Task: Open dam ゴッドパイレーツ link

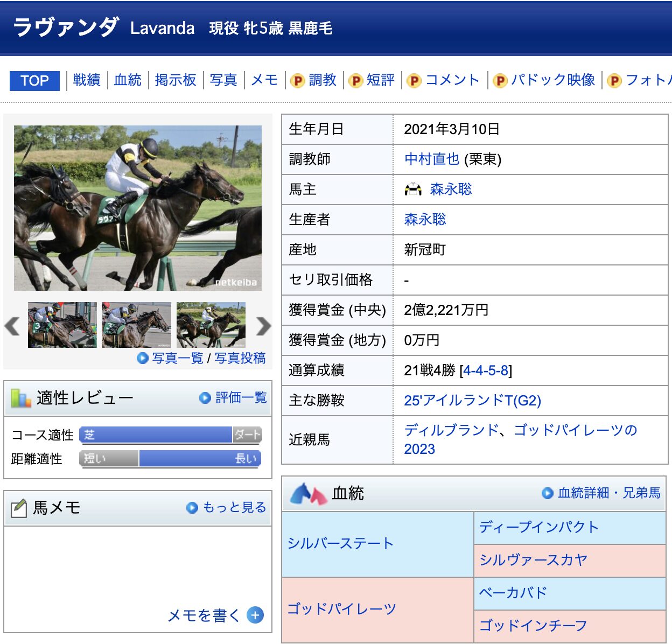Action: pos(341,608)
